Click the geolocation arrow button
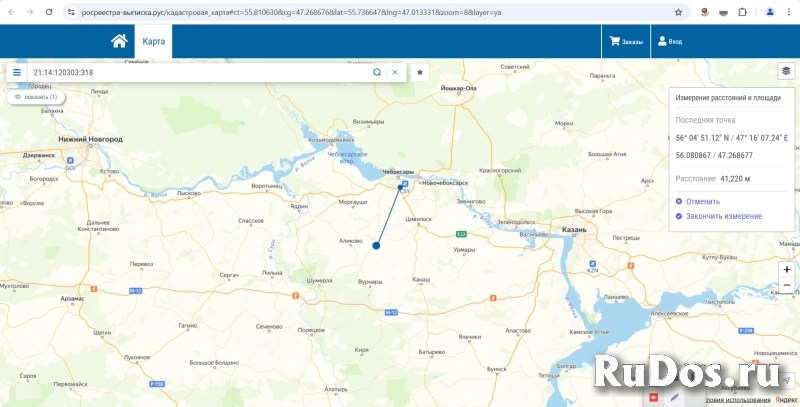Image resolution: width=800 pixels, height=407 pixels. click(787, 379)
